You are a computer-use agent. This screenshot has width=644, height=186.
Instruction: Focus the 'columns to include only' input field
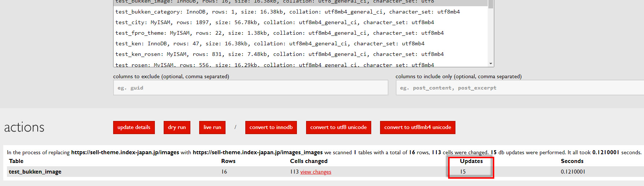(519, 88)
